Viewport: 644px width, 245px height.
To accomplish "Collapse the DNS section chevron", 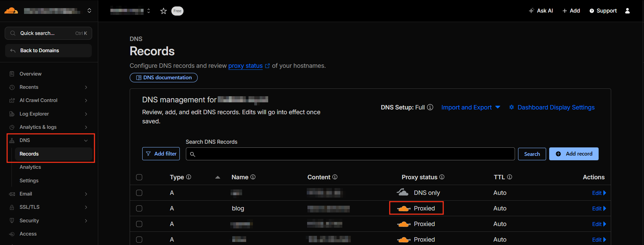I will 86,140.
